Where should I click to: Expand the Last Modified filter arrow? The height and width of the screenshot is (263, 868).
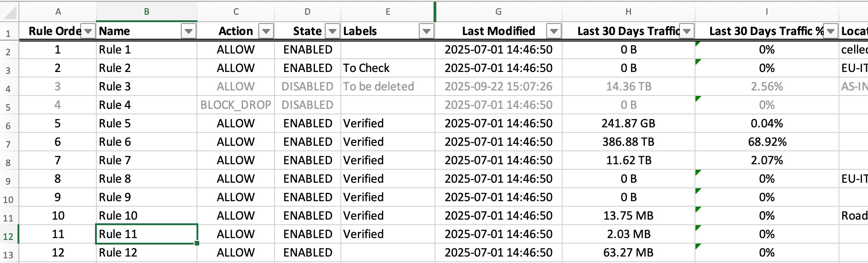(553, 31)
